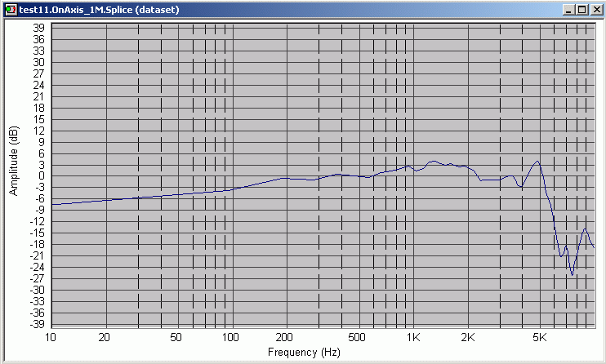Close the test11.OnAxis_1M.Splice dataset window
This screenshot has width=606, height=364.
point(596,10)
